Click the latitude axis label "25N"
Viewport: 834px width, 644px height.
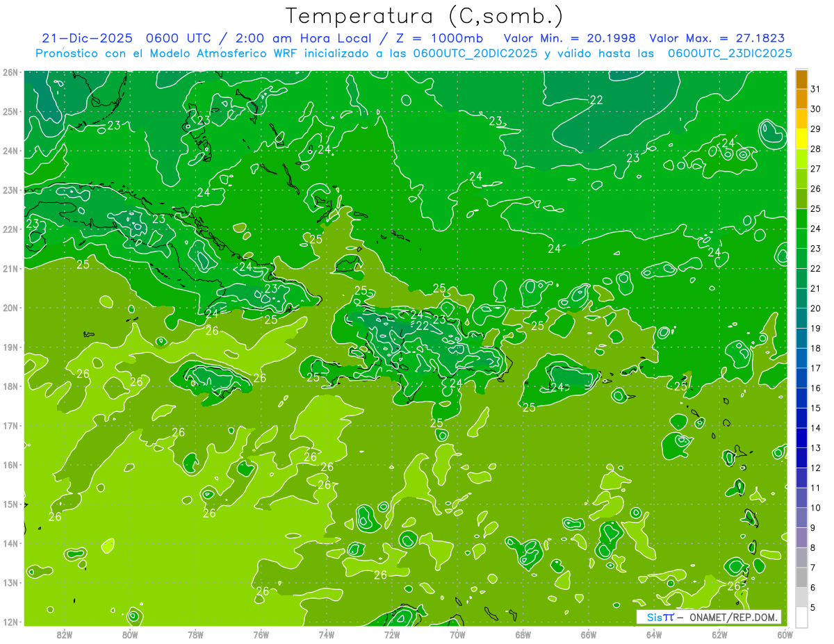(x=10, y=111)
